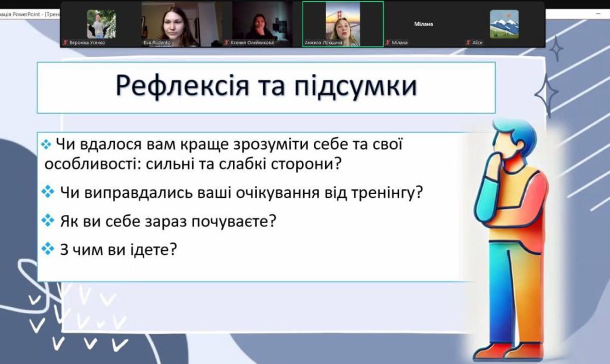The image size is (610, 364).
Task: Click the thinking person illustration
Action: pyautogui.click(x=511, y=239)
